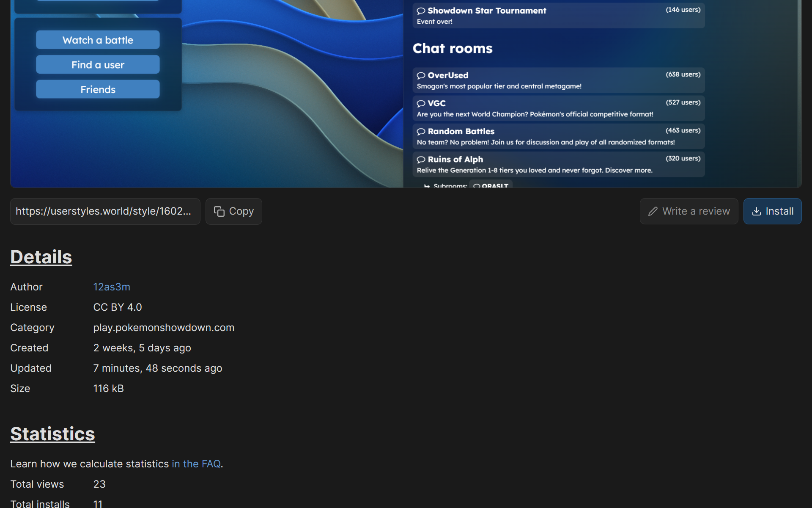Image resolution: width=812 pixels, height=508 pixels.
Task: Click the '(638 users)' count text
Action: pos(683,75)
